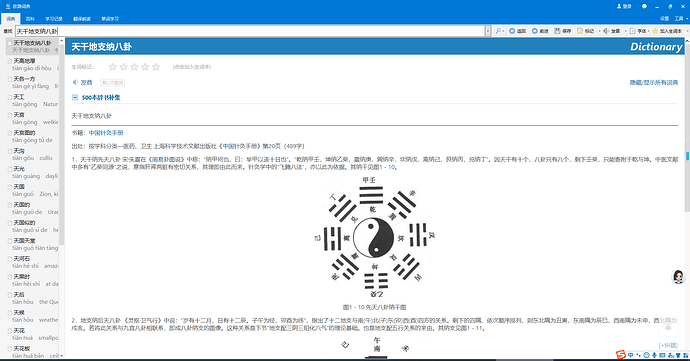The width and height of the screenshot is (690, 361).
Task: Open the search box history dropdown arrow
Action: point(488,31)
